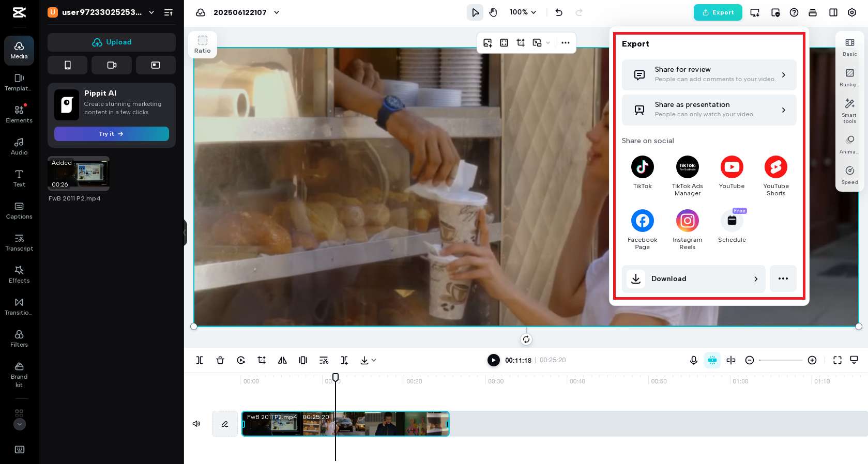Click the rotate handle below preview
This screenshot has height=464, width=868.
click(526, 339)
